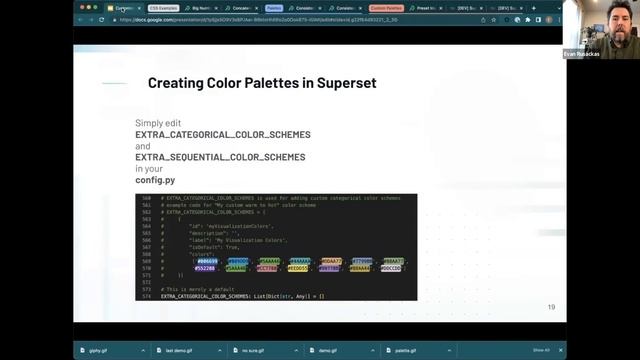
Task: Click slide page number 19
Action: 551,307
